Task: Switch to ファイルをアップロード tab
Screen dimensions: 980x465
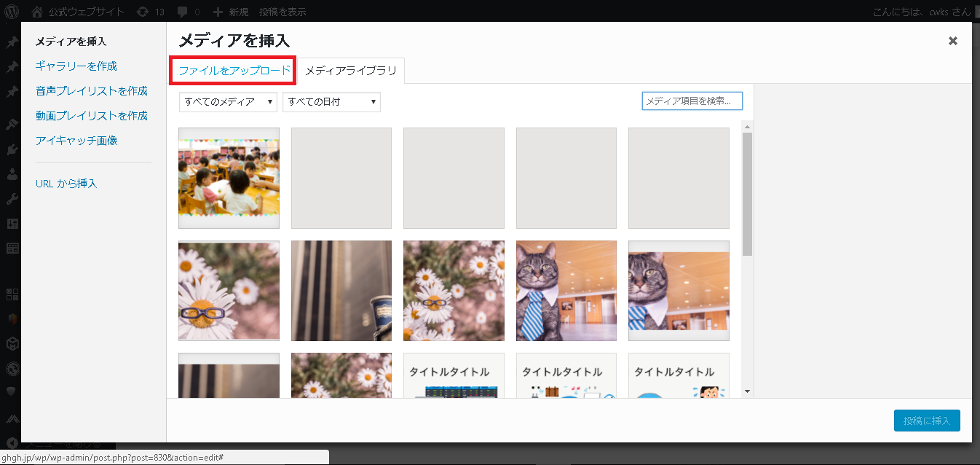Action: point(234,71)
